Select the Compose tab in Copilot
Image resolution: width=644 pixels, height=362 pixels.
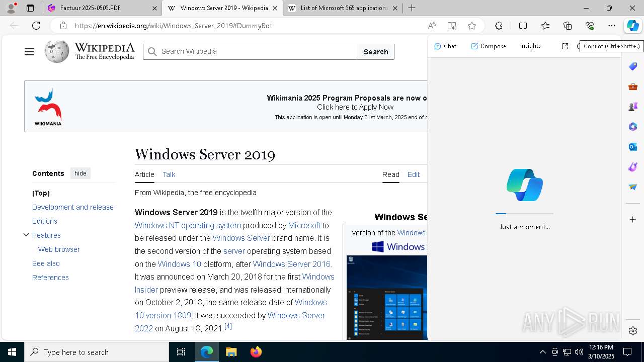(489, 46)
